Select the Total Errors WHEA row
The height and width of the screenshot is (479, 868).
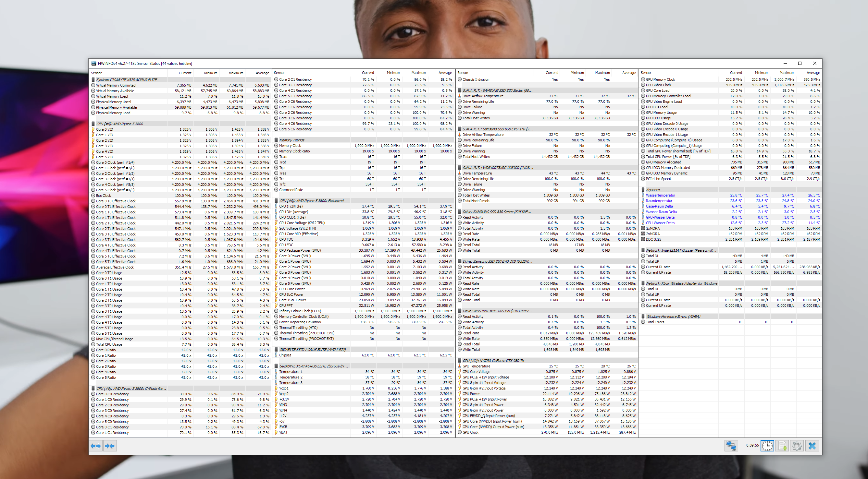point(655,322)
